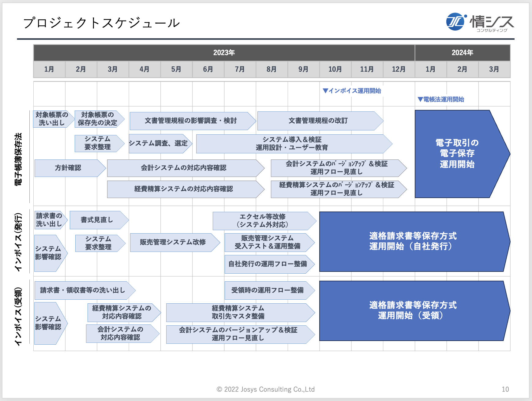Select the インボイス（受領） row label
The image size is (532, 401).
[19, 315]
